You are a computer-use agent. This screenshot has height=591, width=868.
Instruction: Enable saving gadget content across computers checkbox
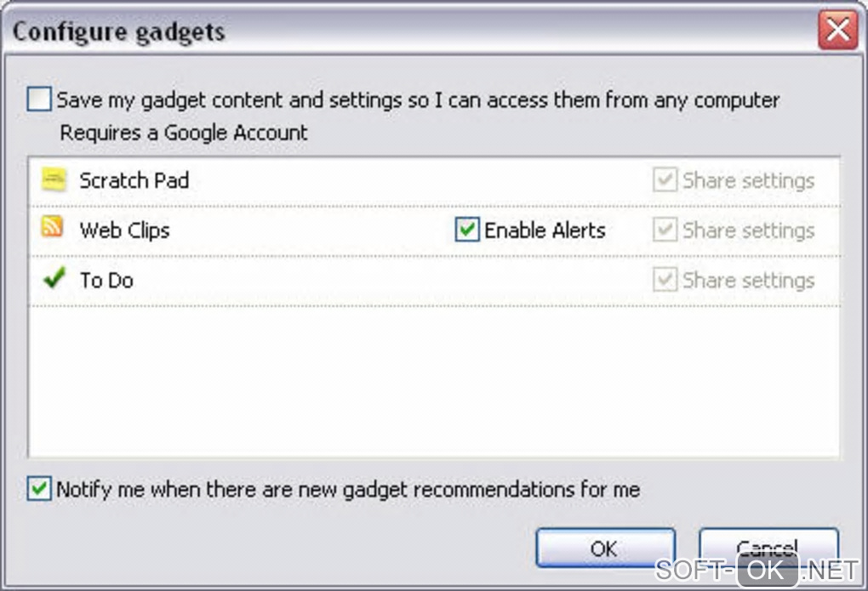point(39,100)
